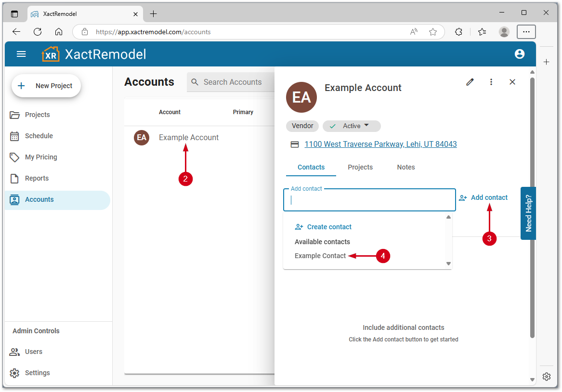Click the Primary column header
Viewport: 562px width, 392px height.
(243, 112)
